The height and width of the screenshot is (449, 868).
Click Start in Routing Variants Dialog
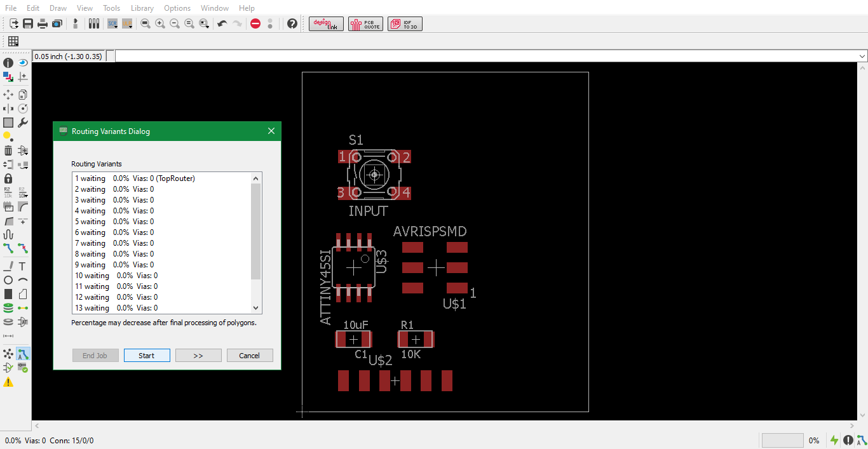pyautogui.click(x=147, y=356)
